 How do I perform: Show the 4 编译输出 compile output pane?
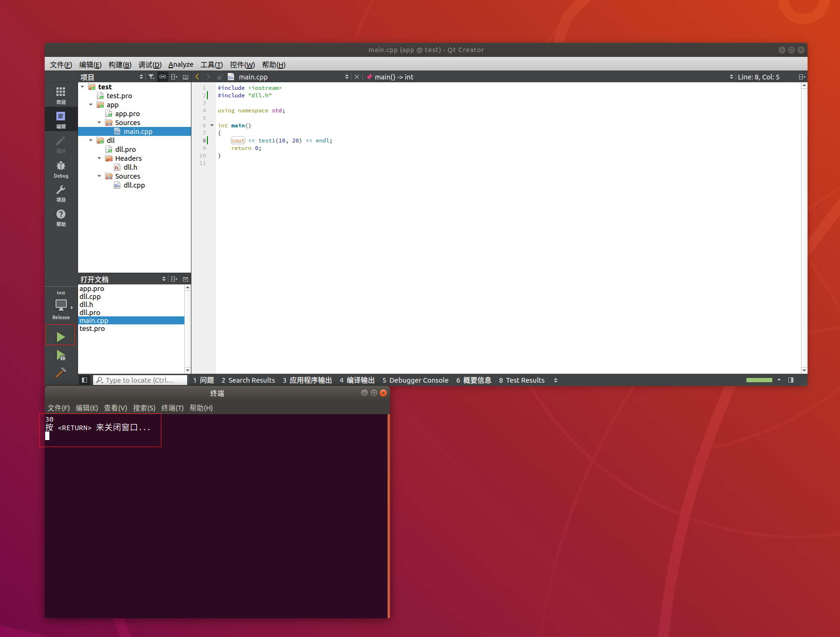point(357,380)
